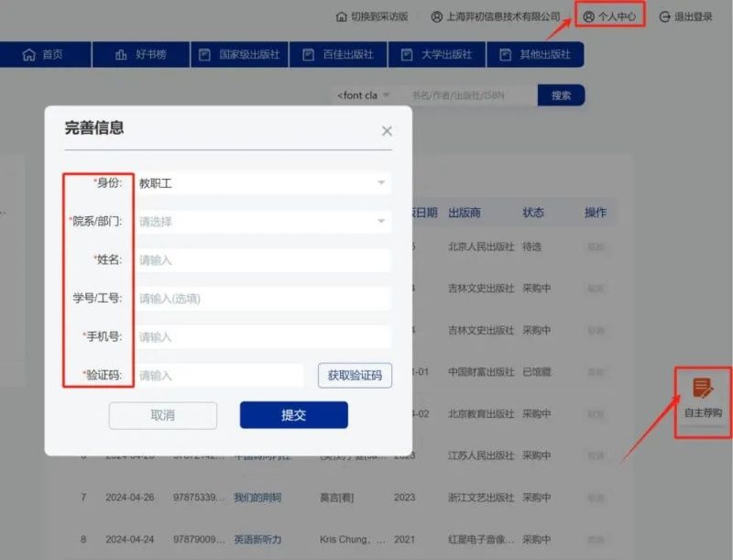Expand the 身份 dropdown showing 教职工
Screen dimensions: 733x560
[x=263, y=183]
